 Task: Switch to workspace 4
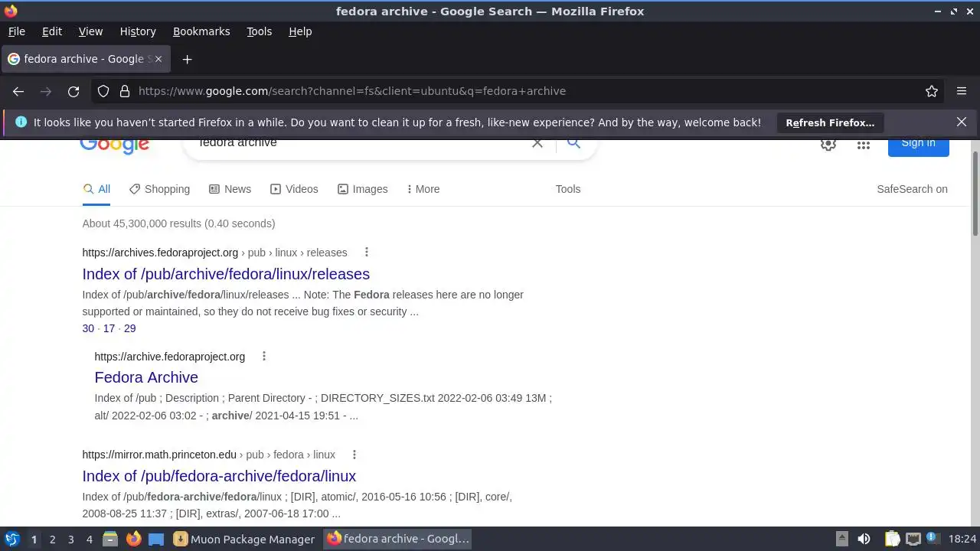click(89, 539)
